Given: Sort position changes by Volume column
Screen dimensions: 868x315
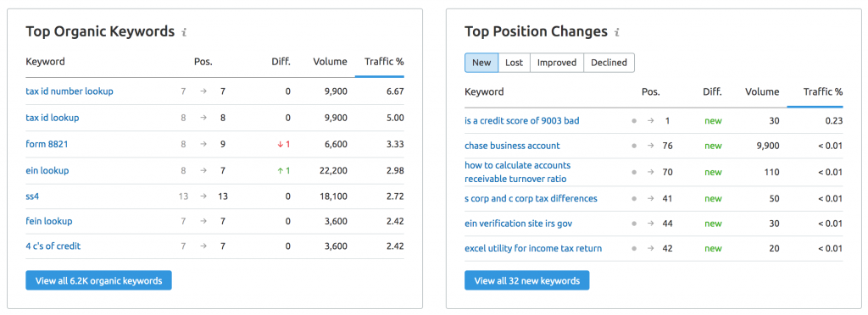Looking at the screenshot, I should pyautogui.click(x=762, y=91).
